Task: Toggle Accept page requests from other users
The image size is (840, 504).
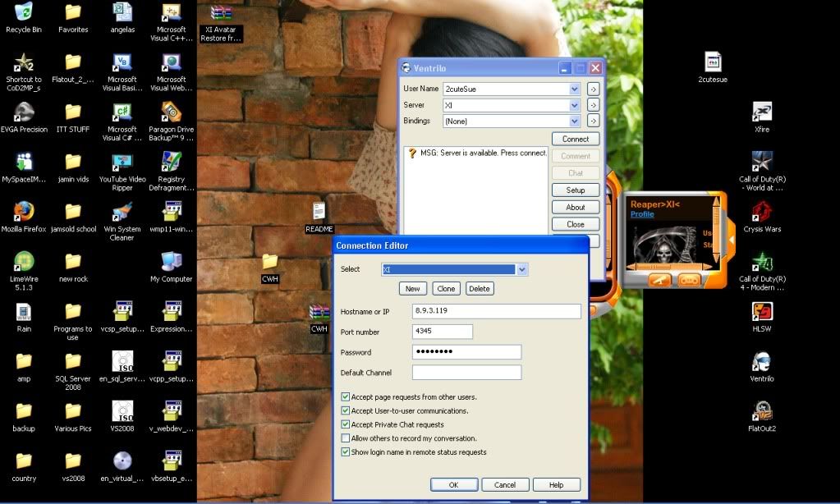Action: (346, 397)
